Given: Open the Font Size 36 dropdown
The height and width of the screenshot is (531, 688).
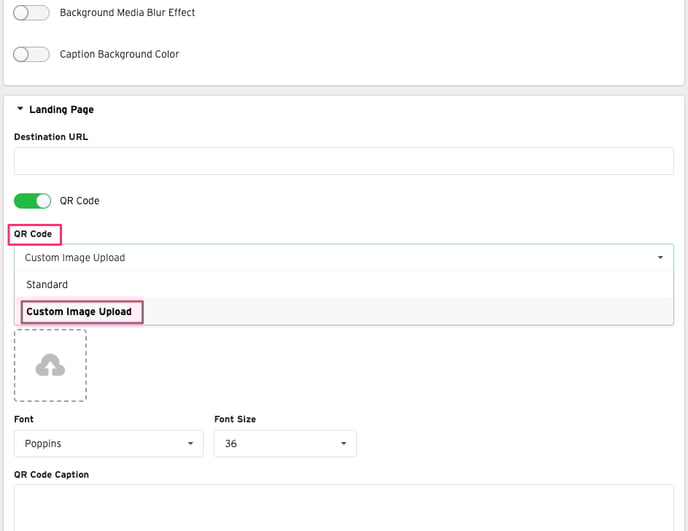Looking at the screenshot, I should (284, 443).
